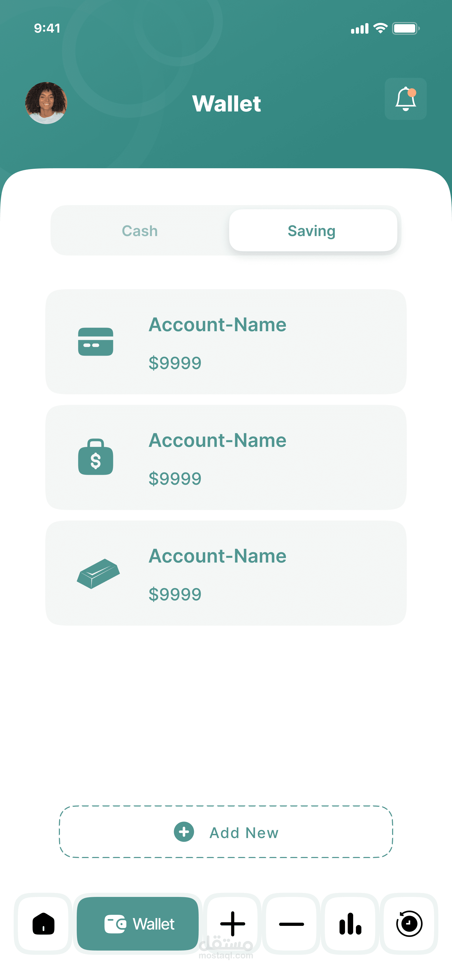452x980 pixels.
Task: Tap the plus icon in bottom navigation
Action: 233,924
